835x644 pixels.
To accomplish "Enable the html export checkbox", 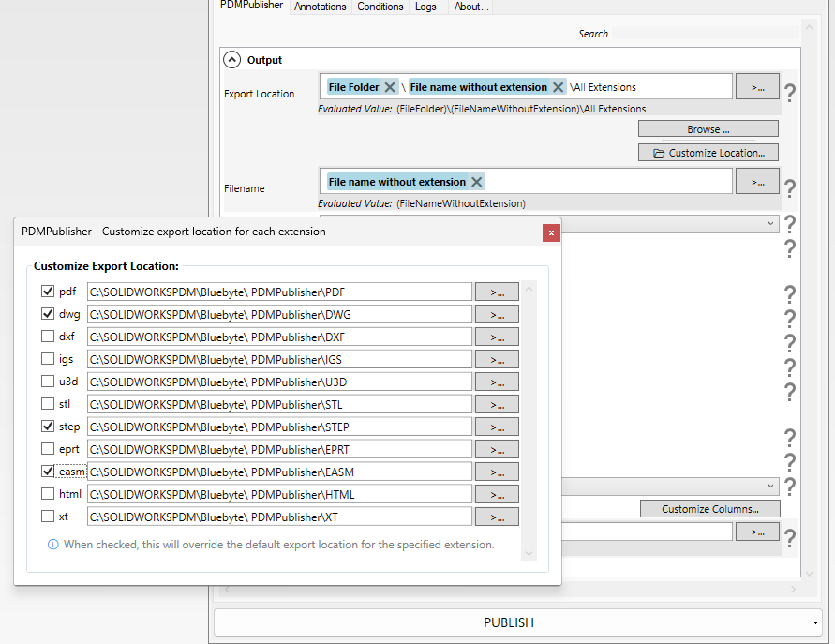I will [x=47, y=493].
